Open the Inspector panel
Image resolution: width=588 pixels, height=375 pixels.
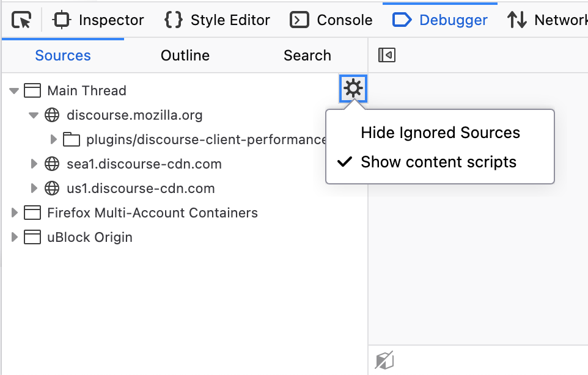(x=99, y=20)
